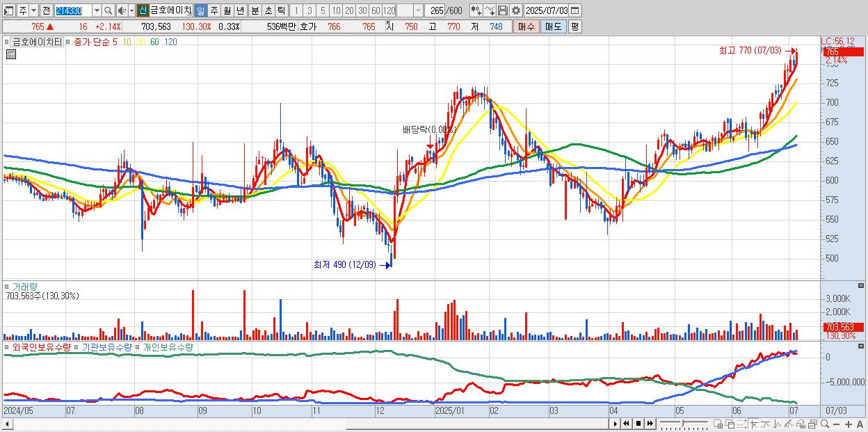Select the 월 (monthly) period button

point(227,10)
